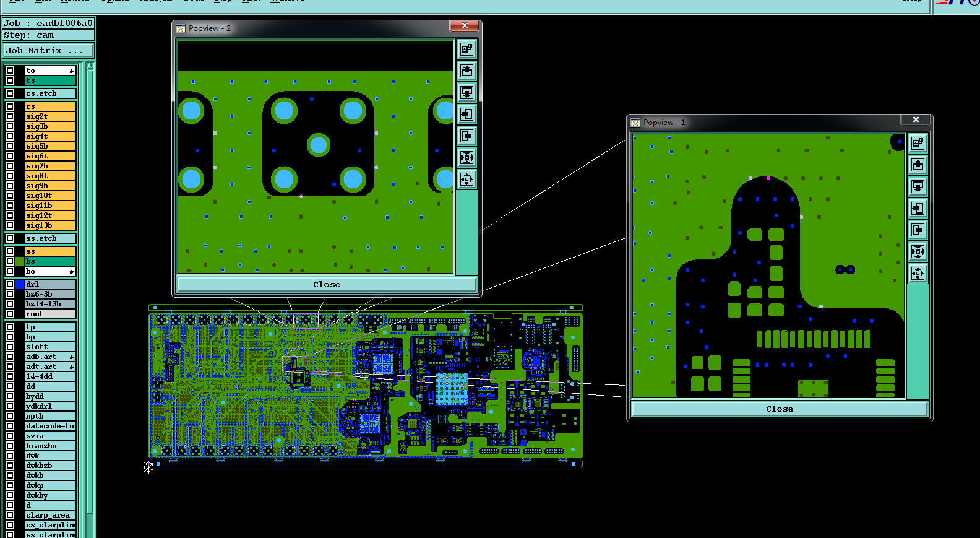Pan up in Popview - 1
This screenshot has height=538, width=980.
point(918,165)
